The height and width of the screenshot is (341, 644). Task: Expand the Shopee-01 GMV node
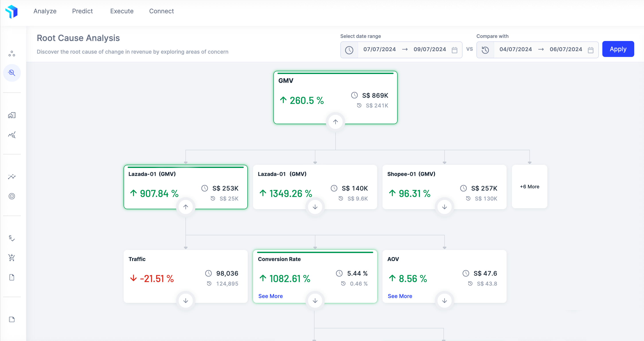coord(444,207)
